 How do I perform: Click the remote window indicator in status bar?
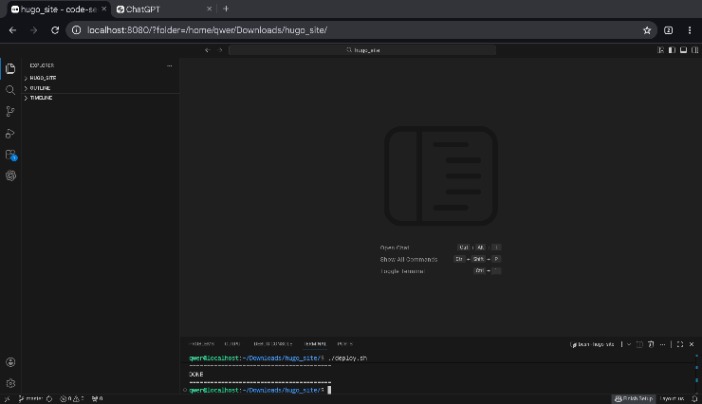pyautogui.click(x=7, y=399)
